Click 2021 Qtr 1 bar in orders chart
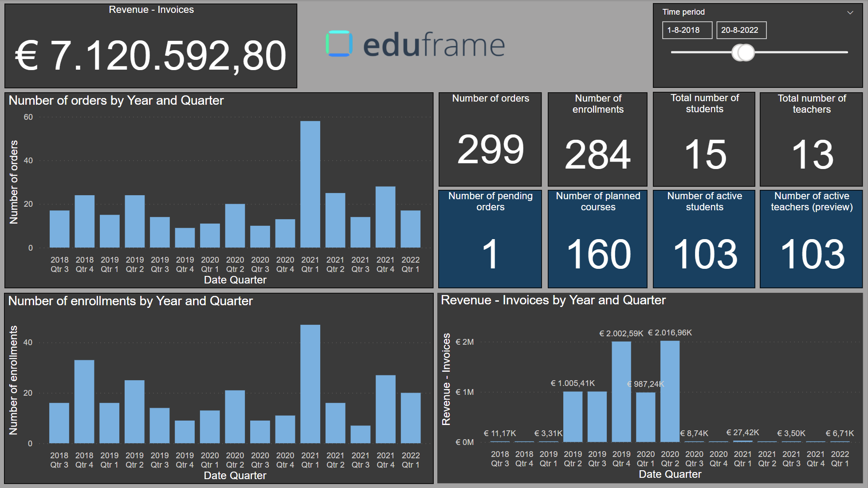 [x=310, y=184]
